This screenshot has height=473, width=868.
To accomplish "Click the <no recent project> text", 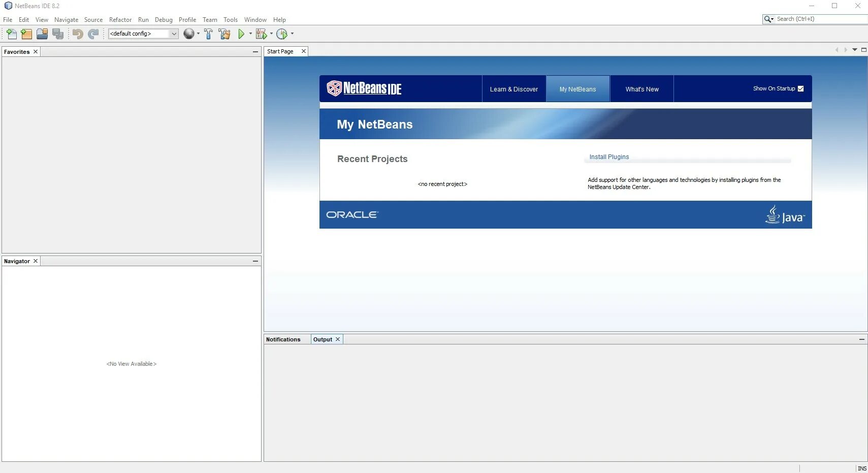I will click(x=442, y=184).
